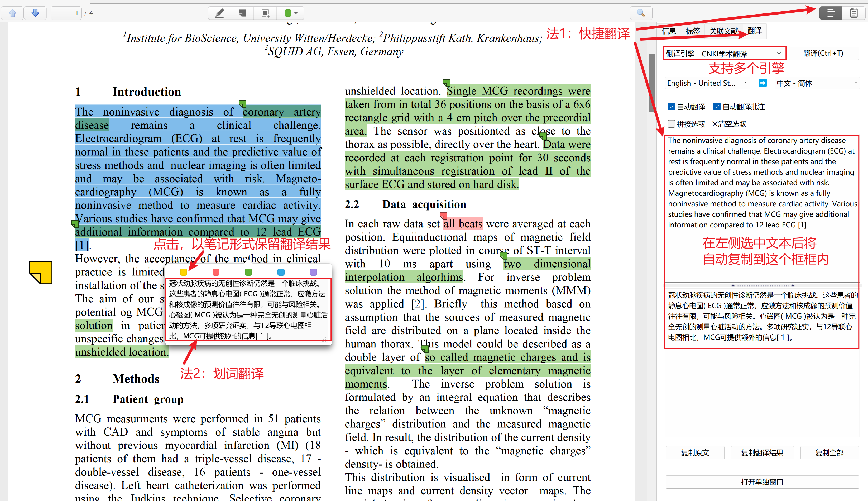The height and width of the screenshot is (501, 868).
Task: Switch to the 关联文献 tab
Action: pyautogui.click(x=723, y=31)
